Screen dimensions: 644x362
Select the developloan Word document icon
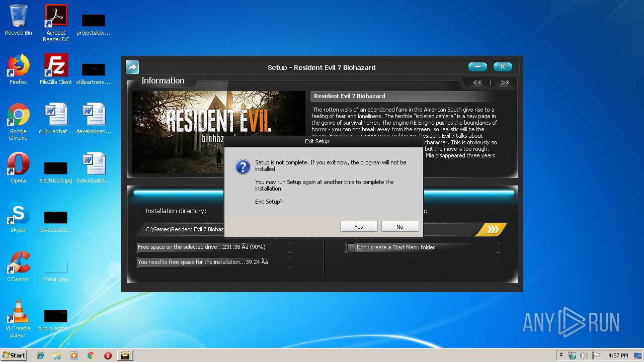(x=94, y=119)
